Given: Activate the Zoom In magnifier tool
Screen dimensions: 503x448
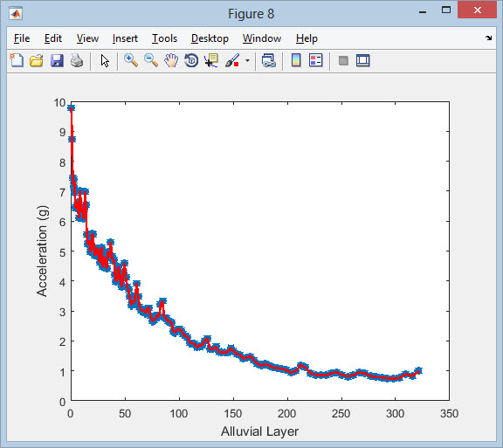Looking at the screenshot, I should pos(131,60).
